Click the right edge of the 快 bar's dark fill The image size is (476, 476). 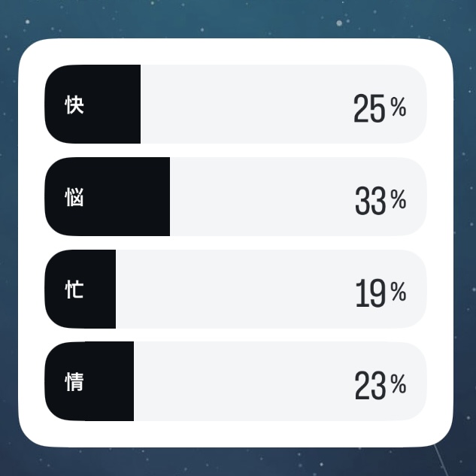click(138, 105)
